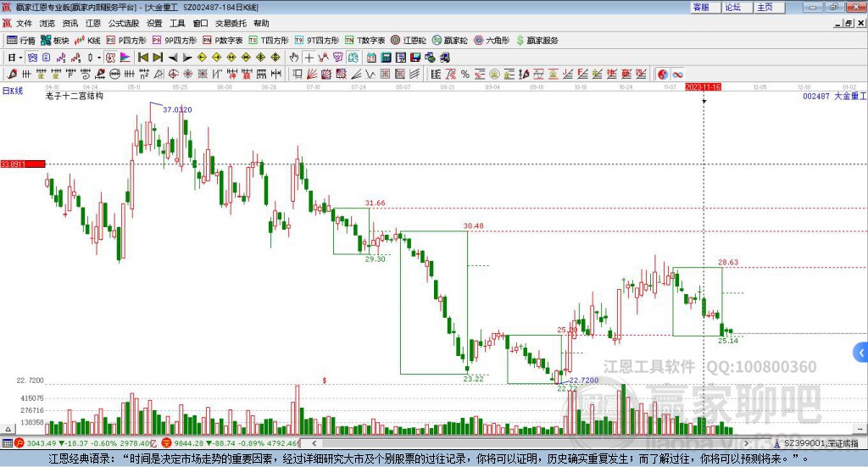
Task: Open the 帮助 menu
Action: pos(261,23)
